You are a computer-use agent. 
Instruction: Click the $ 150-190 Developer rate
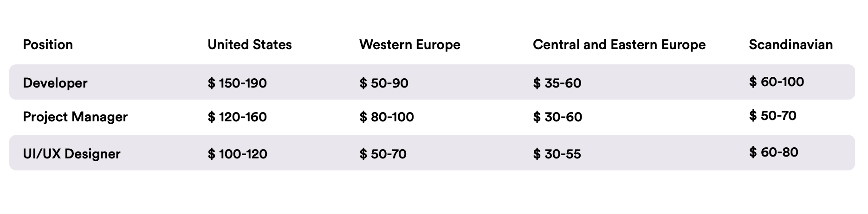coord(237,83)
